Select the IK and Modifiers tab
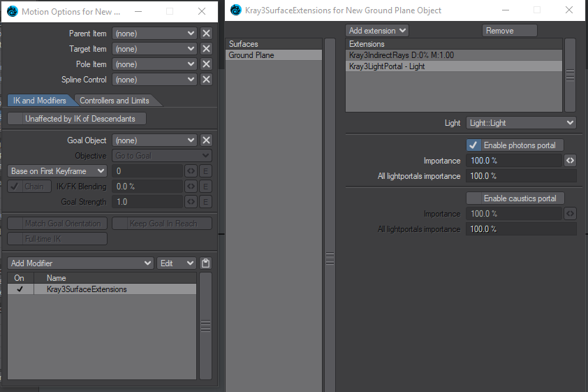Screen dimensions: 588x392 [39, 101]
